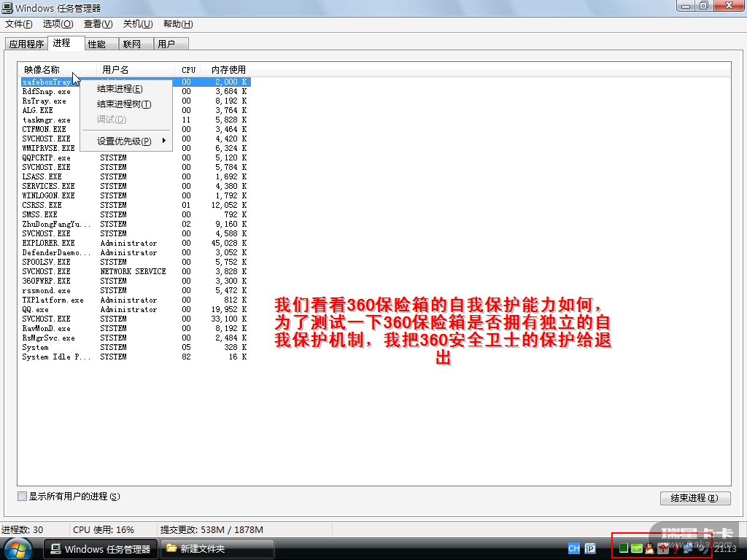Click the 45,028 K memory value

tap(229, 243)
